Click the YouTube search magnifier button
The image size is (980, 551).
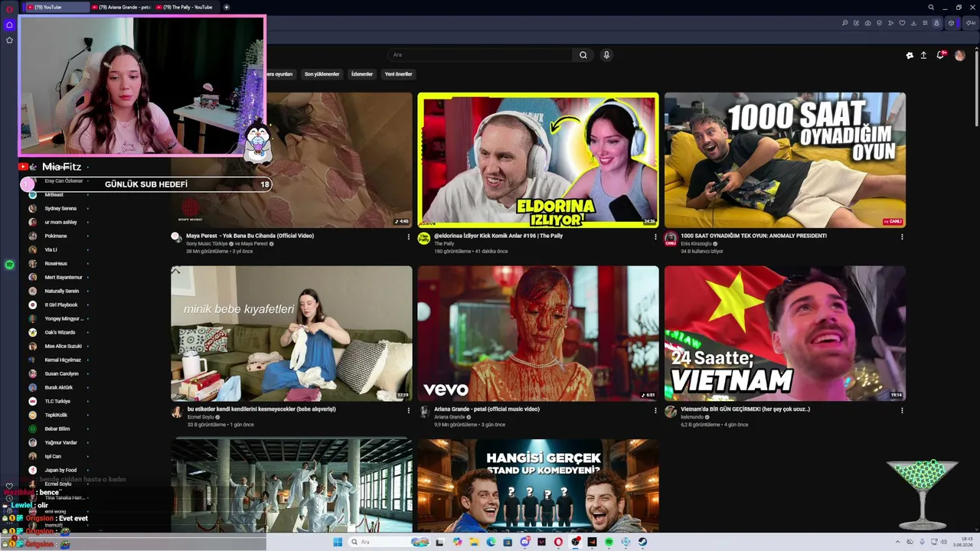coord(583,55)
